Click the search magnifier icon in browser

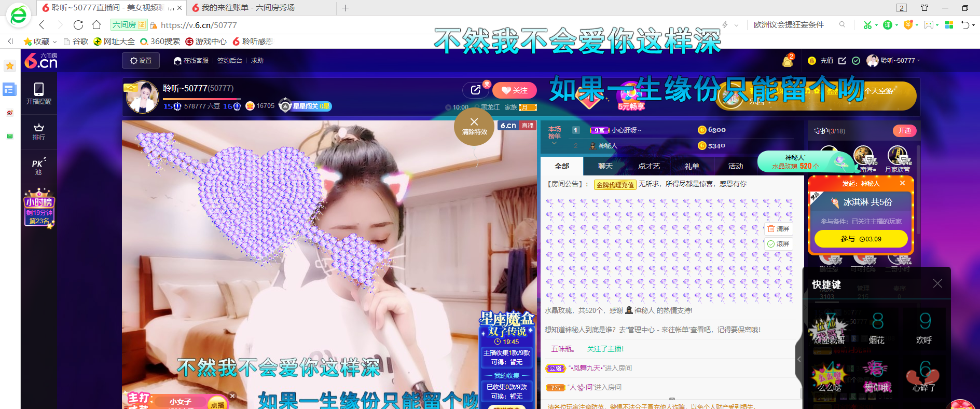tap(842, 24)
